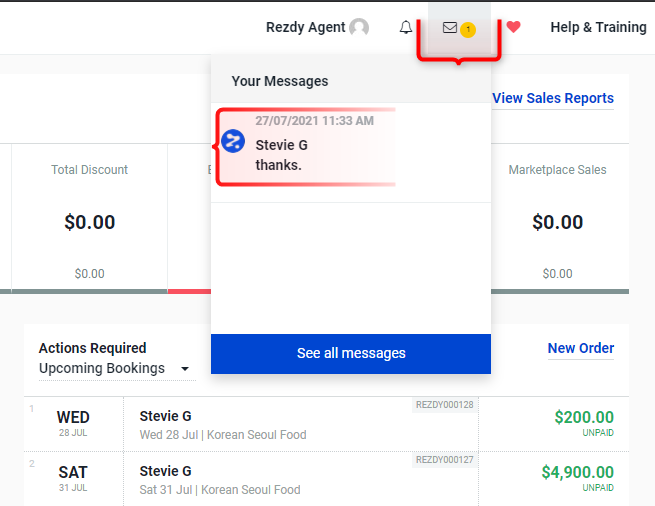This screenshot has width=655, height=506.
Task: Select the Marketplace Sales summary card
Action: (560, 218)
